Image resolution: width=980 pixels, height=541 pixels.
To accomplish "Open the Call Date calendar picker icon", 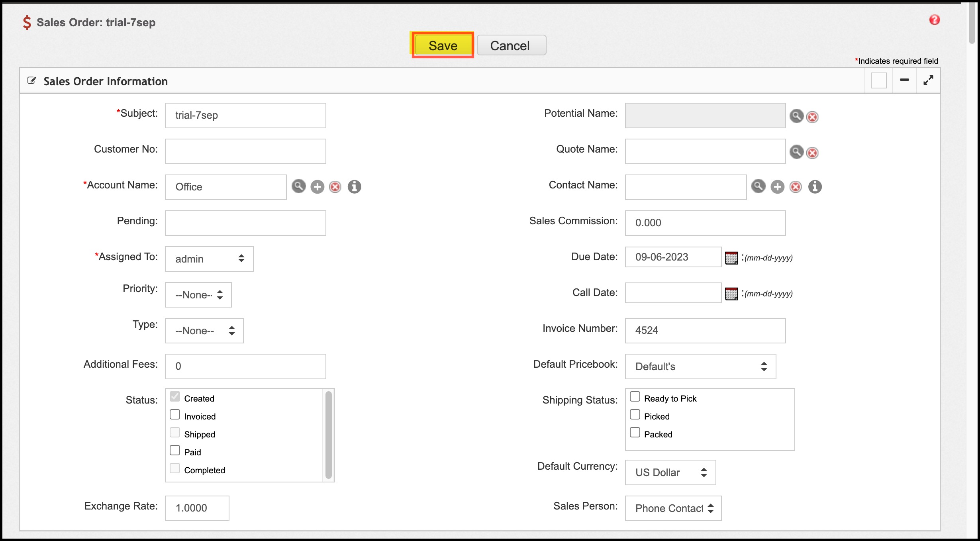I will (731, 294).
